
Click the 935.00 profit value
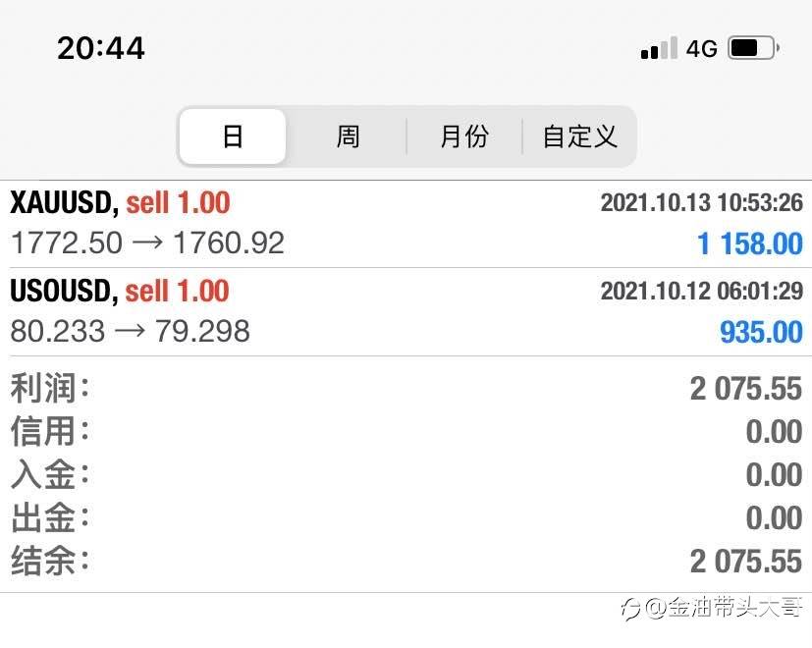pos(761,332)
